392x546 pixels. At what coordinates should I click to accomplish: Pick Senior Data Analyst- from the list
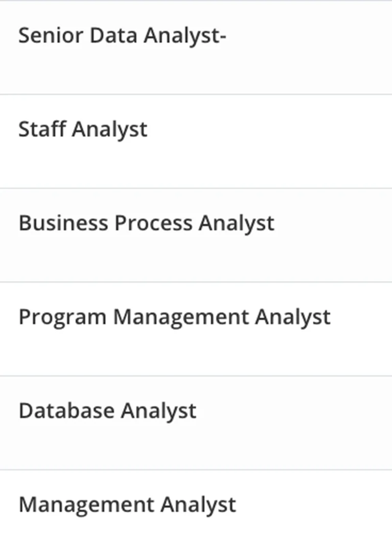(x=122, y=36)
